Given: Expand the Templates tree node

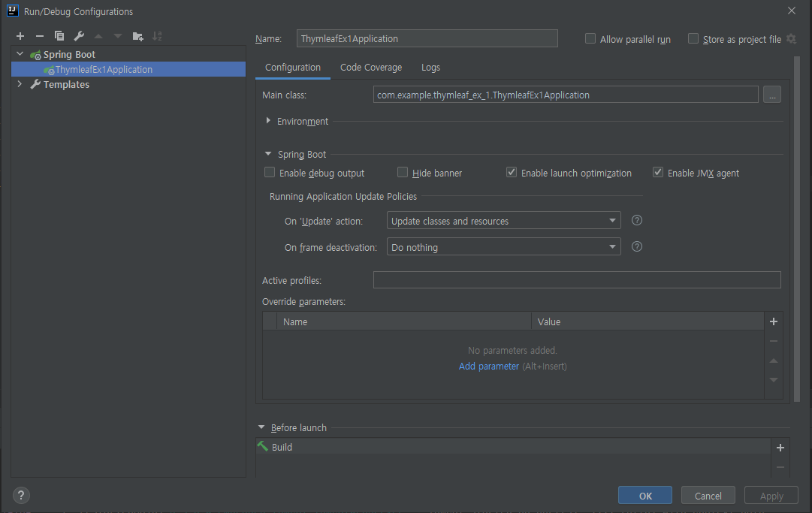Looking at the screenshot, I should click(20, 84).
